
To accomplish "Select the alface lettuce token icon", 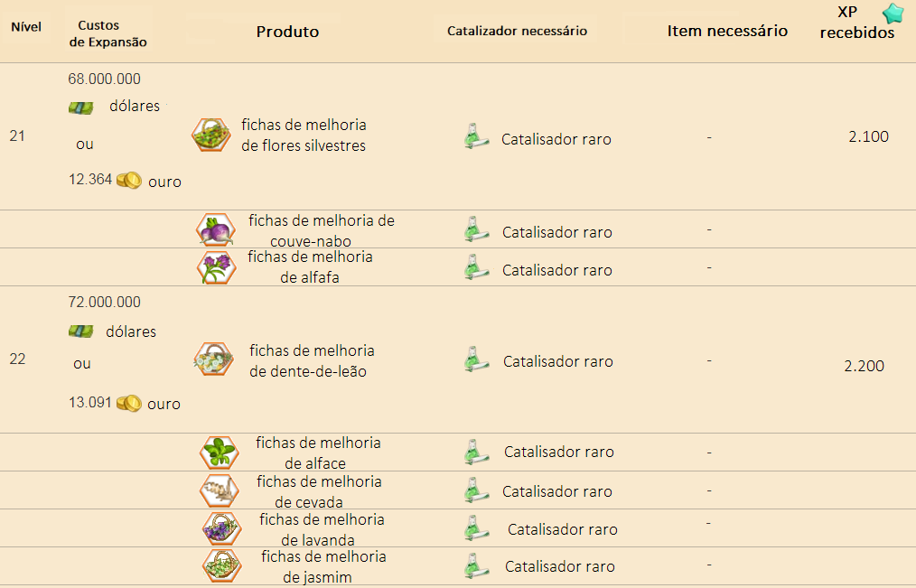I will [x=220, y=453].
